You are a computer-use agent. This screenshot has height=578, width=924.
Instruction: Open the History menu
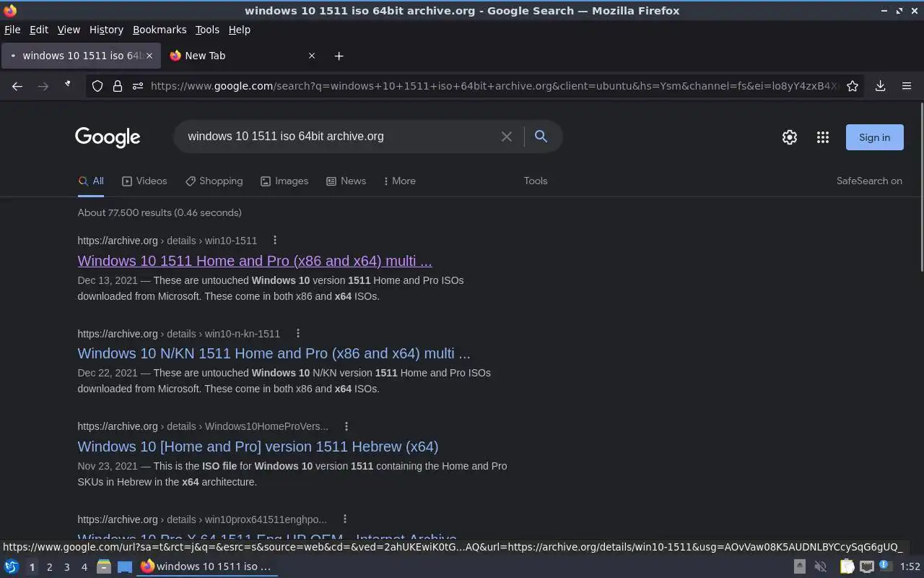click(106, 30)
